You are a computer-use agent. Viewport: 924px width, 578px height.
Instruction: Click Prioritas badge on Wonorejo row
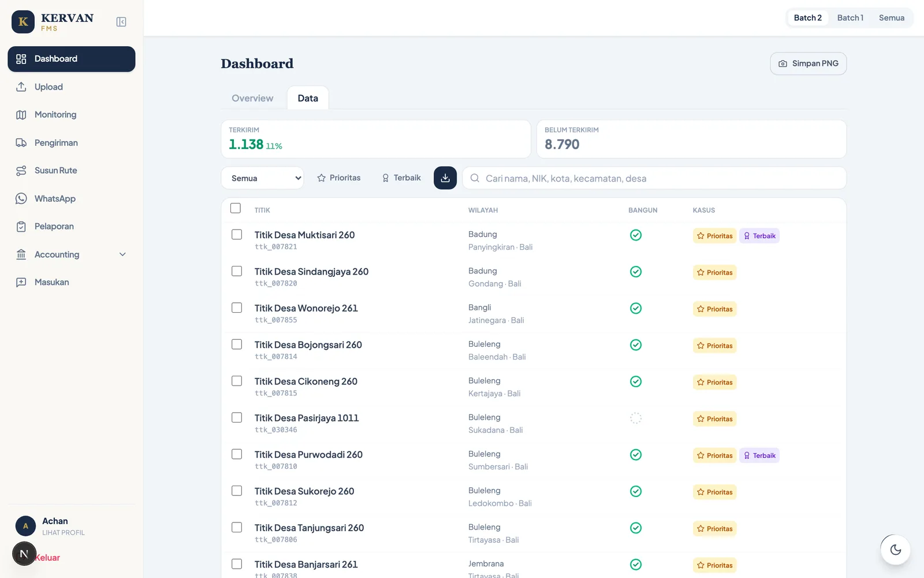point(715,309)
